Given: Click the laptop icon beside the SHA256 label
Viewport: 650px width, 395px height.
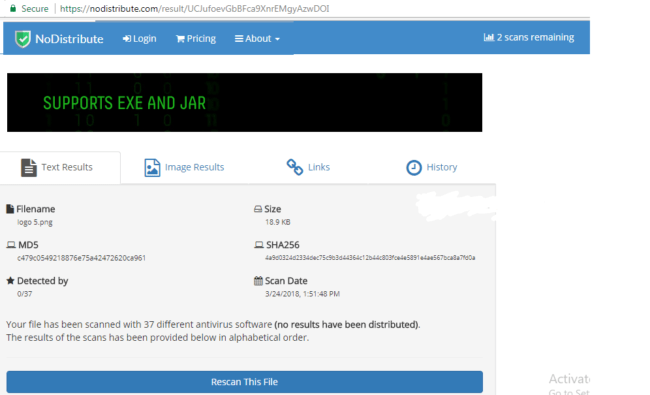Looking at the screenshot, I should 259,245.
